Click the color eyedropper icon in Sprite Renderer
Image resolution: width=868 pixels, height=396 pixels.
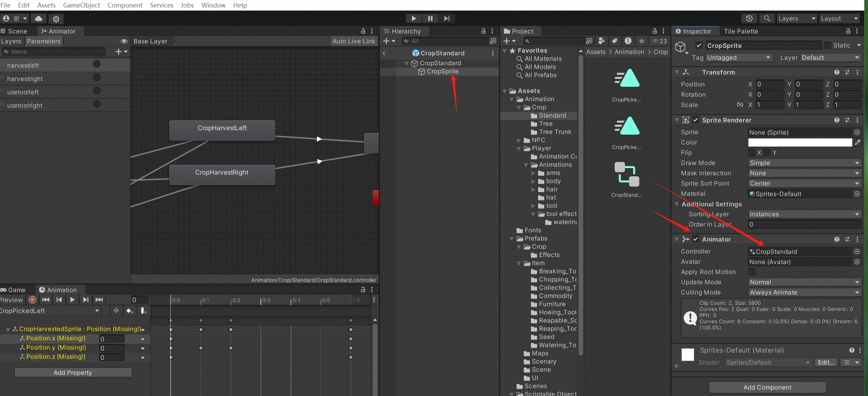pyautogui.click(x=857, y=142)
